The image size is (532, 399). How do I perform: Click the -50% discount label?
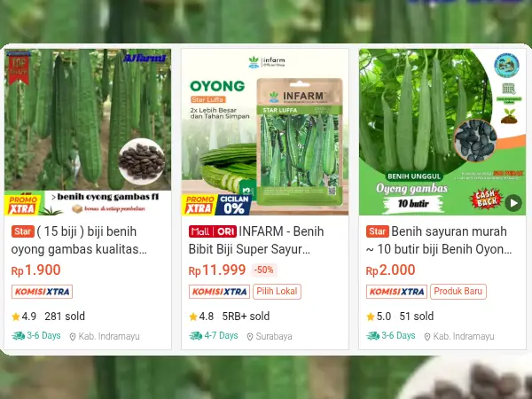[x=264, y=270]
